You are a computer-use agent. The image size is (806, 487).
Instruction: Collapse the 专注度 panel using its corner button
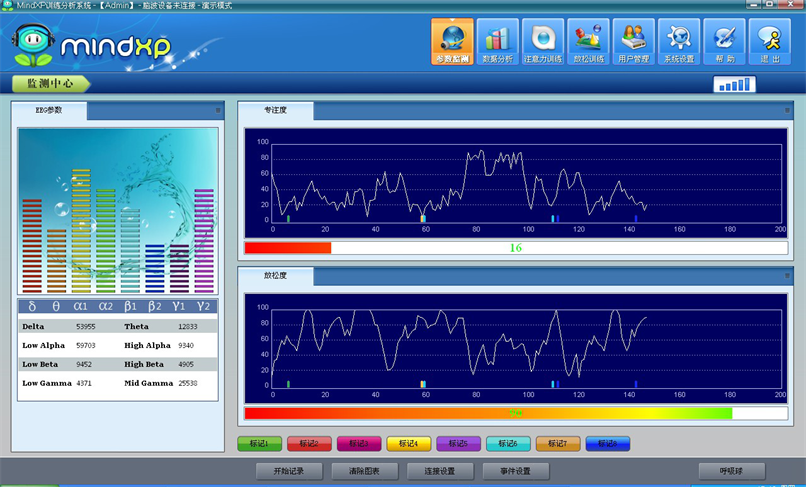[787, 110]
